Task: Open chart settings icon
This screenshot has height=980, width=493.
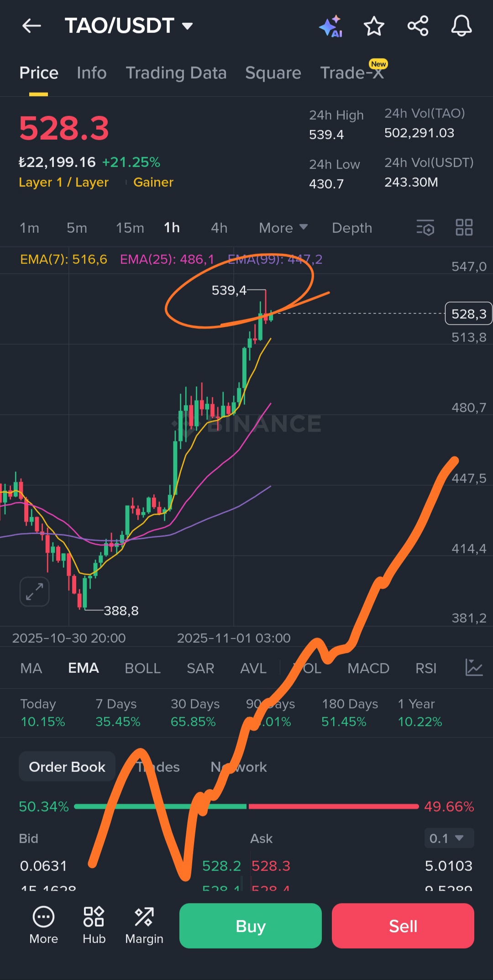Action: click(425, 227)
